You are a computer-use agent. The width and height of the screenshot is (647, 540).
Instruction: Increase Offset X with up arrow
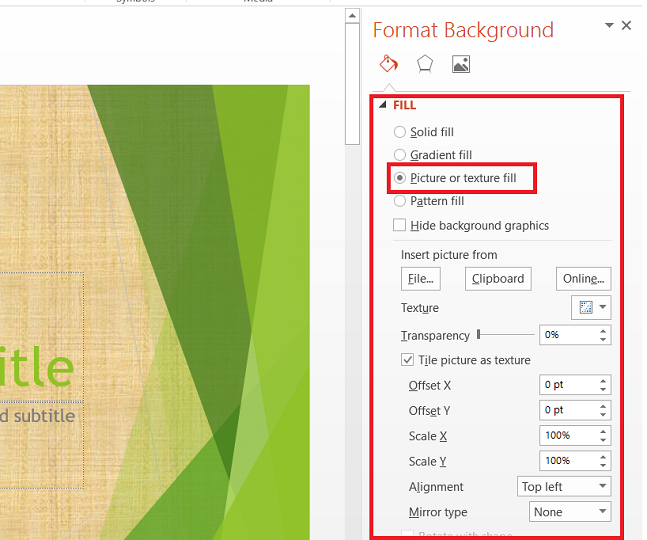point(603,381)
